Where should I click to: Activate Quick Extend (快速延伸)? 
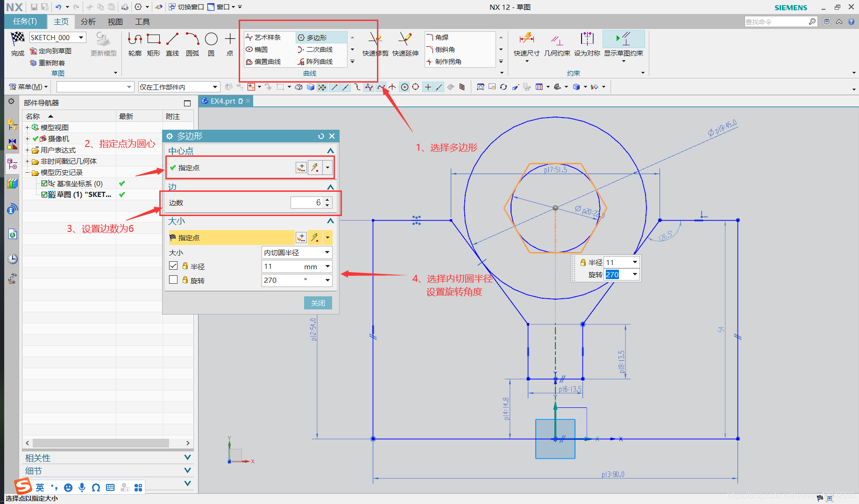(x=405, y=44)
